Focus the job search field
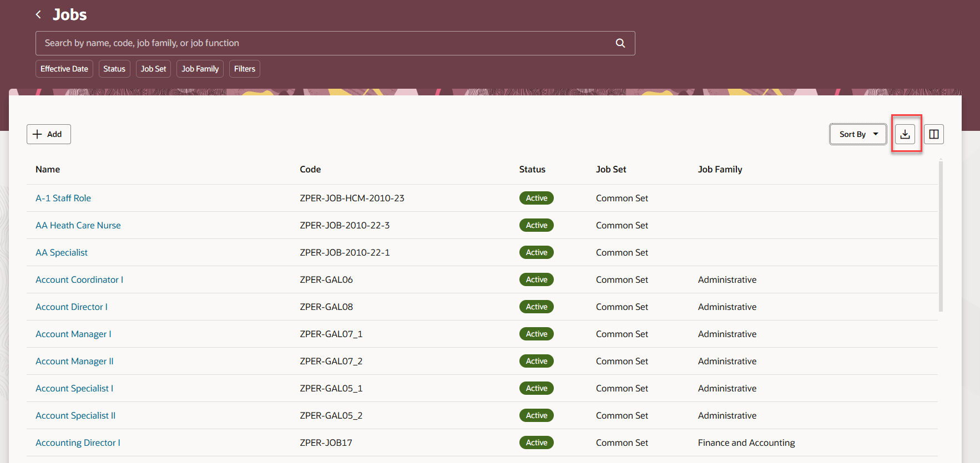 pyautogui.click(x=335, y=43)
